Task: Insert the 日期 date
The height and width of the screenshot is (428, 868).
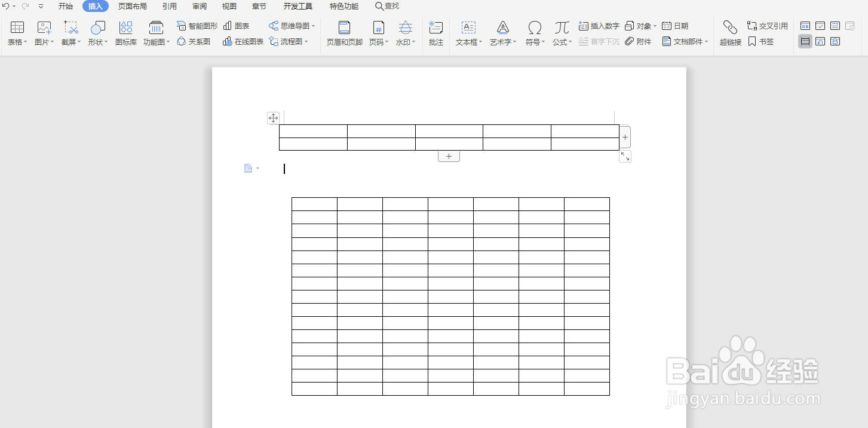Action: 676,26
